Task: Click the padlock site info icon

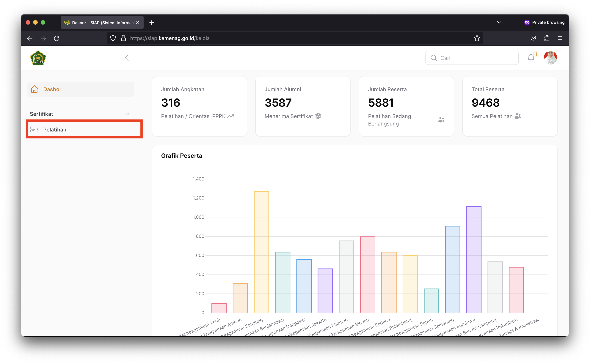Action: coord(123,38)
